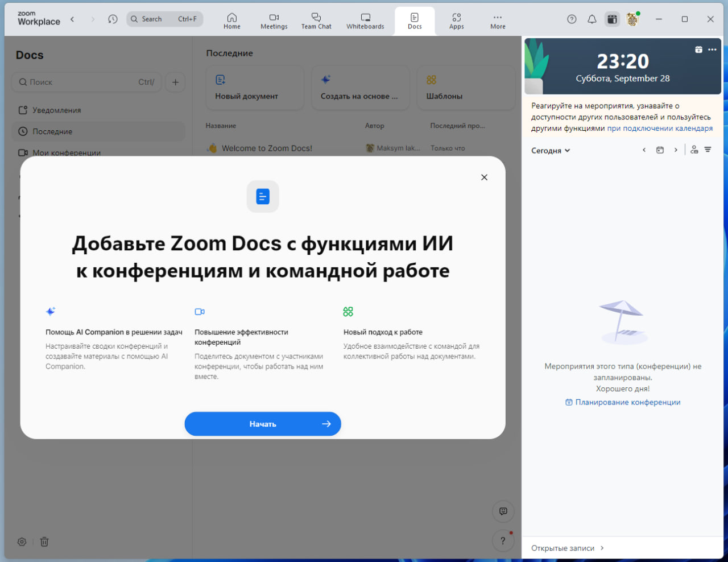Click the calendar widget icon by clock
This screenshot has width=728, height=562.
click(698, 49)
